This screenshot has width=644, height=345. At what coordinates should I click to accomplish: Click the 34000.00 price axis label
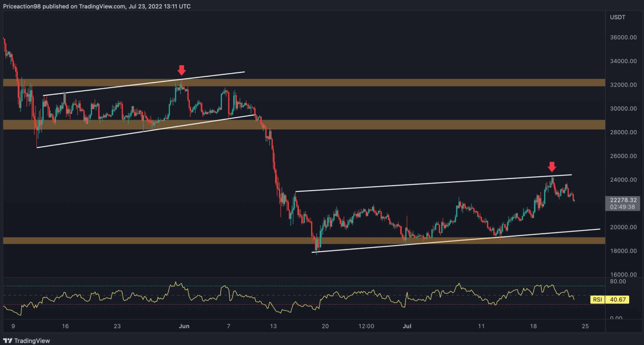[x=623, y=61]
